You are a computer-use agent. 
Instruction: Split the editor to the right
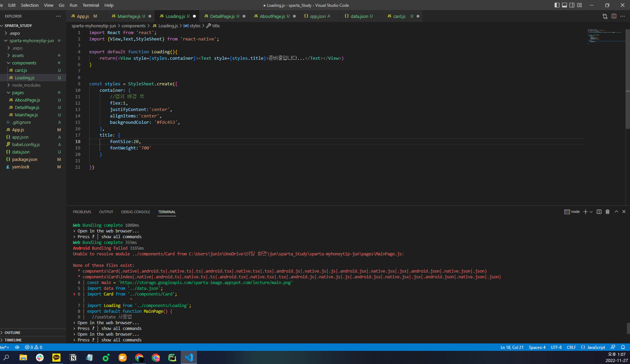tap(614, 16)
